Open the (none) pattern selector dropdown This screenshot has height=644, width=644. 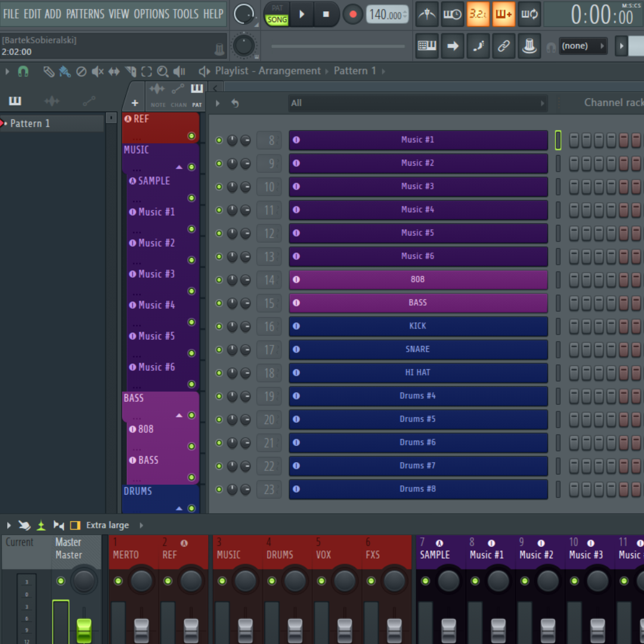click(x=583, y=45)
